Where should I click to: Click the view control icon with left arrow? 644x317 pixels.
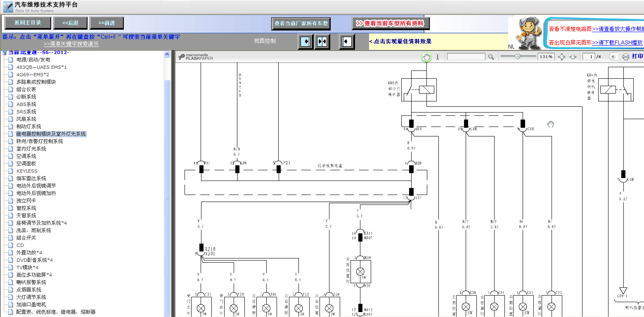[x=347, y=42]
